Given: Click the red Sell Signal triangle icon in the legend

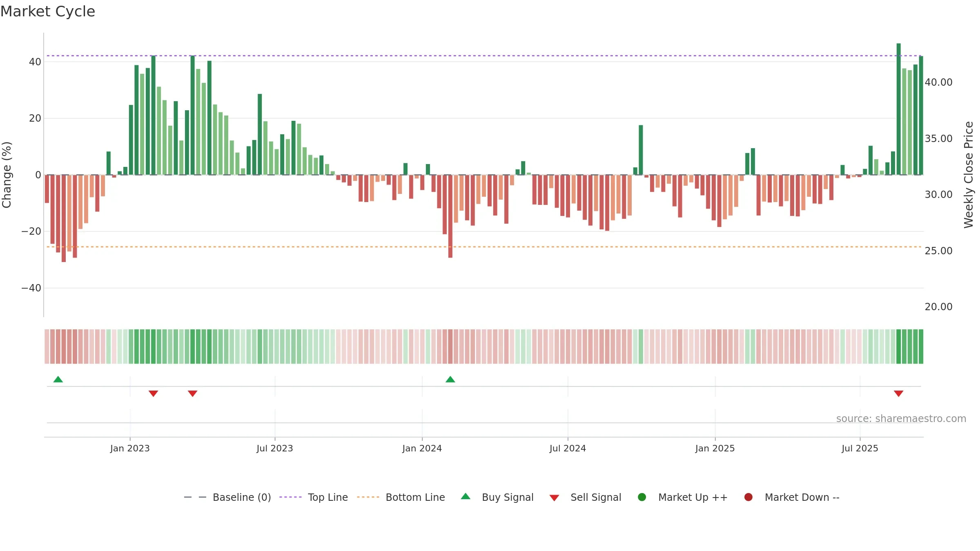Looking at the screenshot, I should (x=554, y=498).
